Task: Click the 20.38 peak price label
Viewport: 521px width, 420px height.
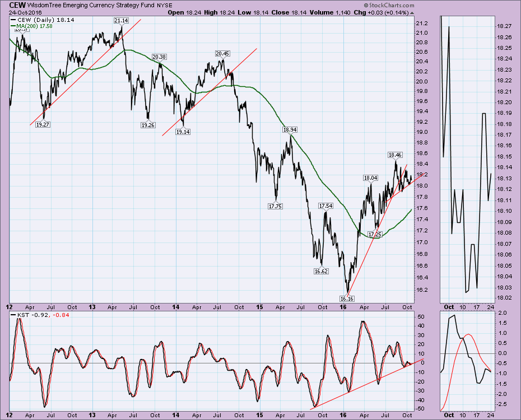Action: (x=159, y=57)
